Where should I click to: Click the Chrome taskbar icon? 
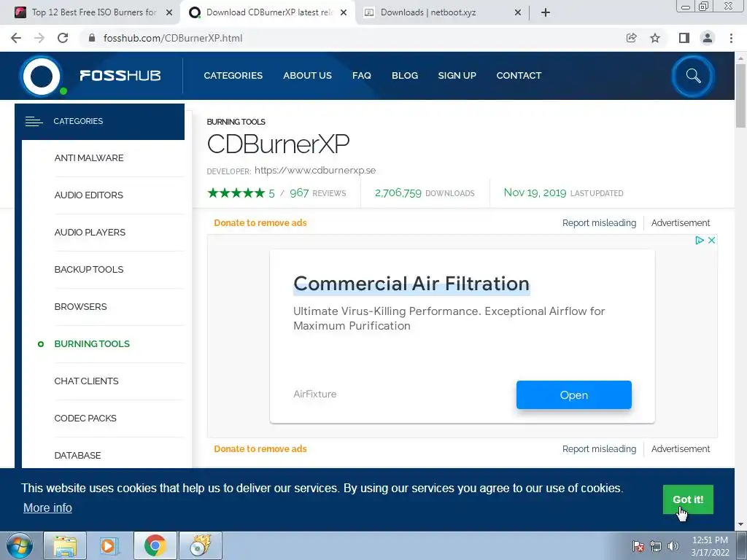coord(155,545)
